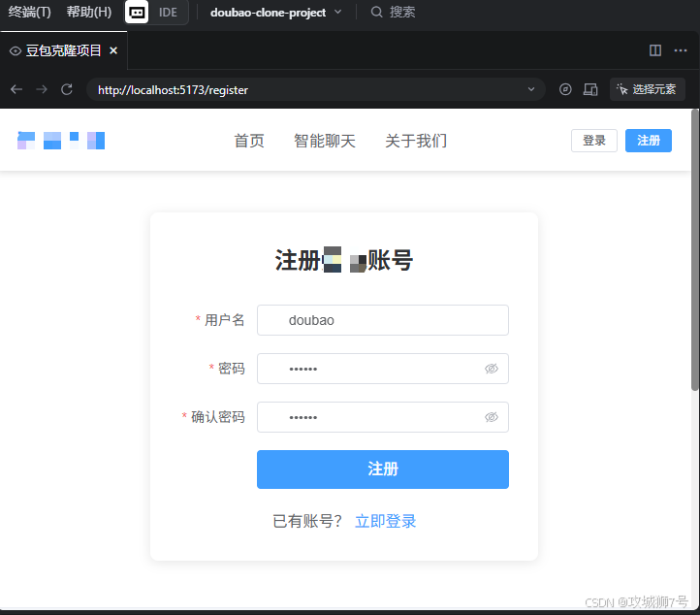Click the 选择元素 button
Viewport: 700px width, 615px height.
coord(648,89)
